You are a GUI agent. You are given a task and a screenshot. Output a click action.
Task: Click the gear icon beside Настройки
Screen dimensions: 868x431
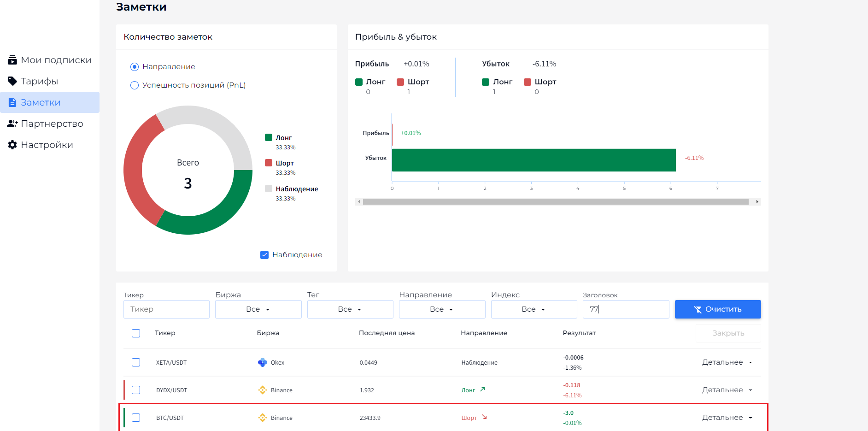click(x=12, y=145)
